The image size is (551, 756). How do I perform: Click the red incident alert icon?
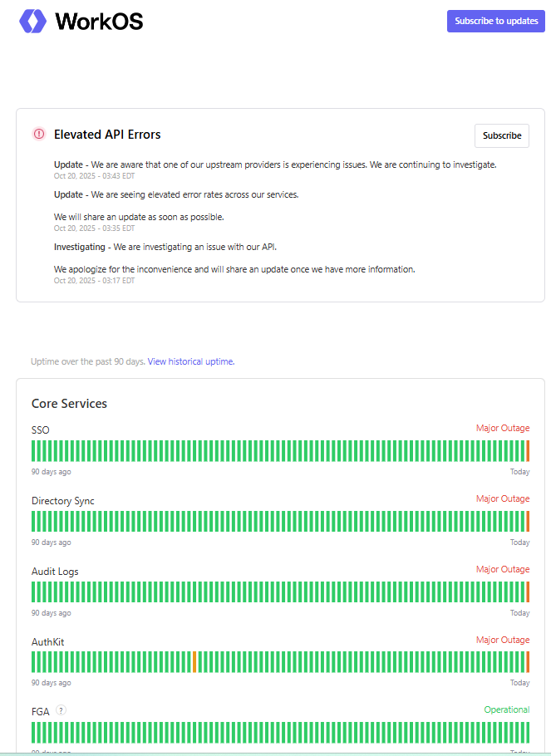(39, 134)
